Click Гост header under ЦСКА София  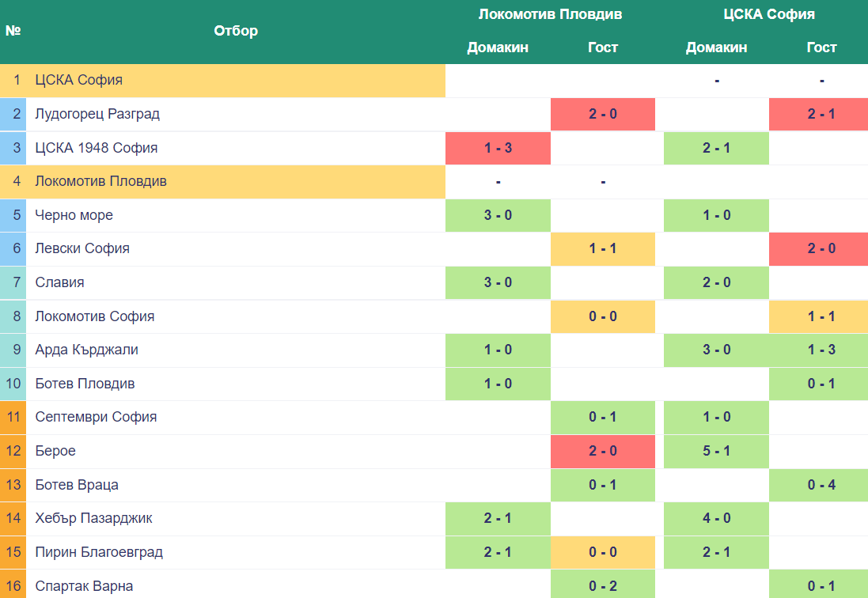pyautogui.click(x=821, y=47)
